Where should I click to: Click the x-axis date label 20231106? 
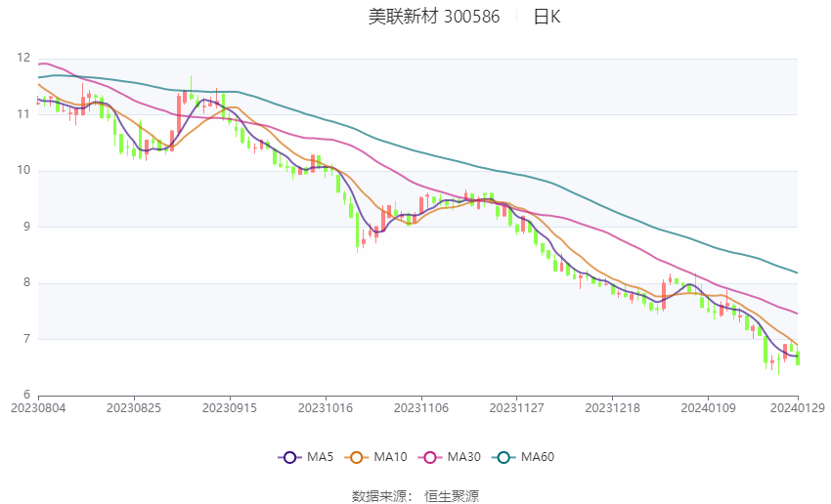421,408
